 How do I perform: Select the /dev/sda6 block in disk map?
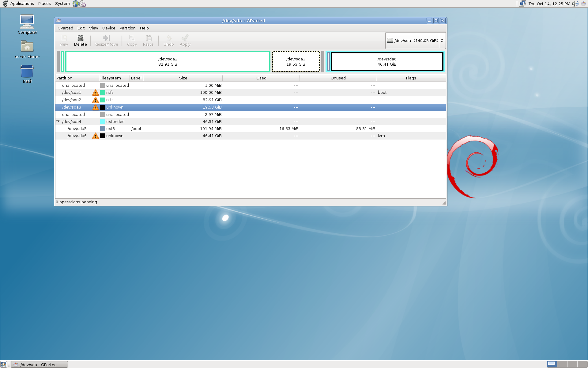387,62
